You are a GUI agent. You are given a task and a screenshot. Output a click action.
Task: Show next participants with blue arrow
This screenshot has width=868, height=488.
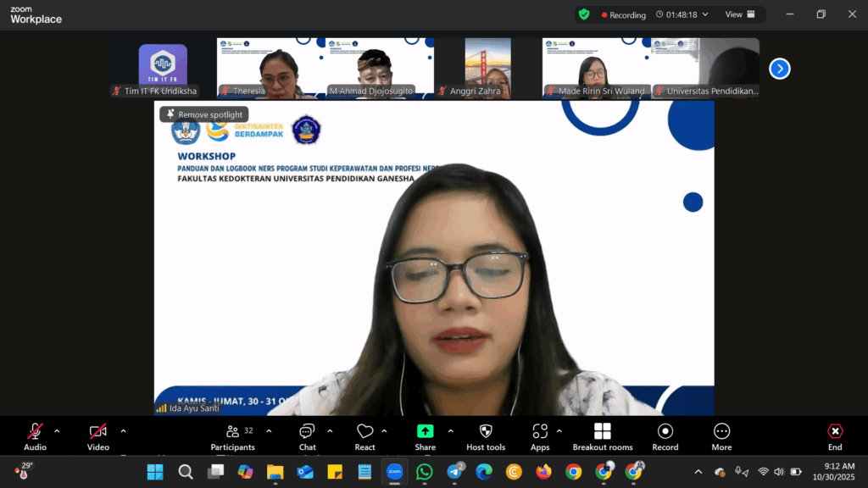pos(779,69)
